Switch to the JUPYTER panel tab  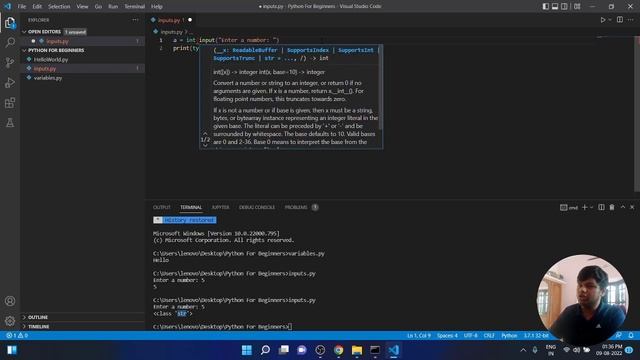coord(220,207)
